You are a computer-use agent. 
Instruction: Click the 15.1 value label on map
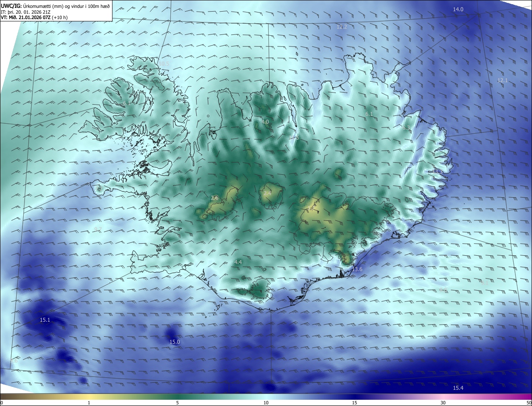[45, 320]
